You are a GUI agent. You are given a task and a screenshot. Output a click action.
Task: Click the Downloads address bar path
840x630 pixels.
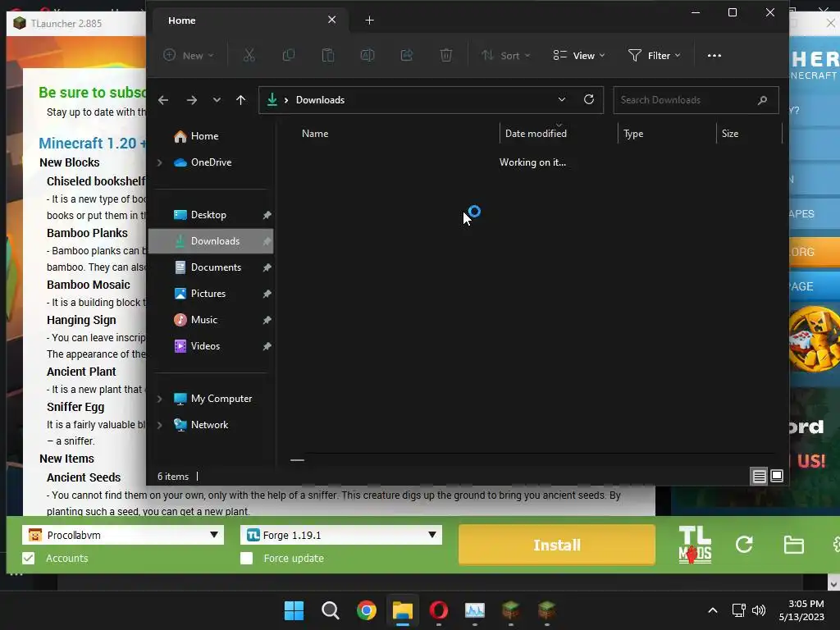pos(321,100)
